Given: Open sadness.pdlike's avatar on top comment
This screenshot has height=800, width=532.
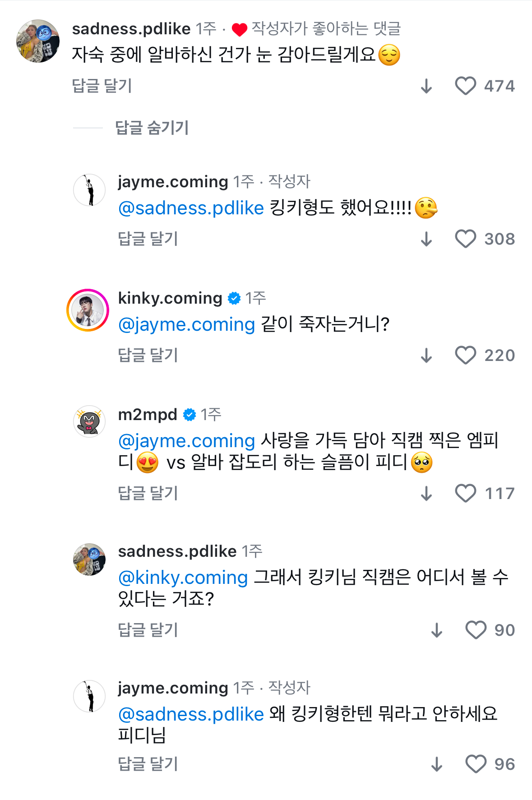Looking at the screenshot, I should [x=38, y=41].
